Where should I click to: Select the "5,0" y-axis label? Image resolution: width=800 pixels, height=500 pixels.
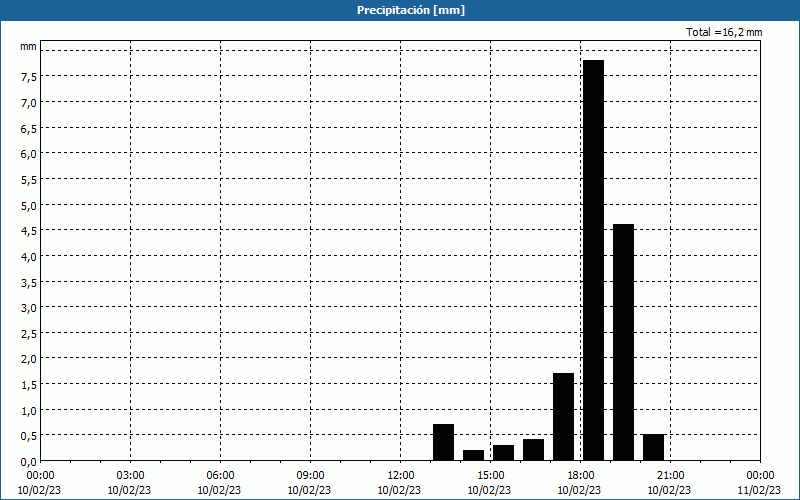coord(29,205)
